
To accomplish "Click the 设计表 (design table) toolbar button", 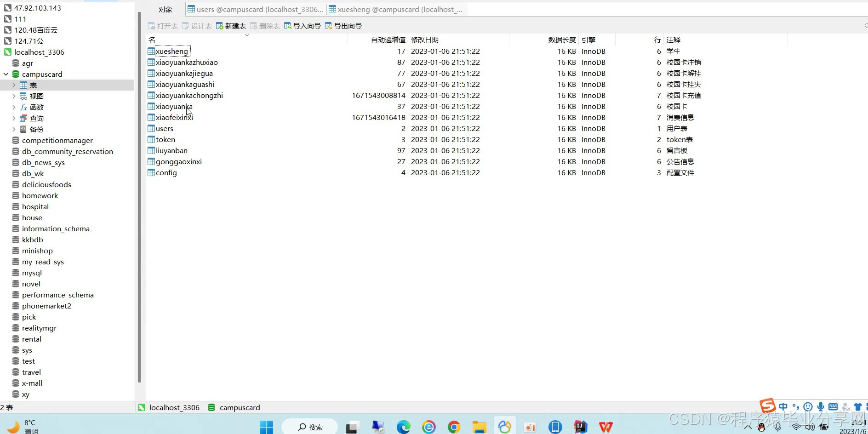I will click(x=197, y=26).
